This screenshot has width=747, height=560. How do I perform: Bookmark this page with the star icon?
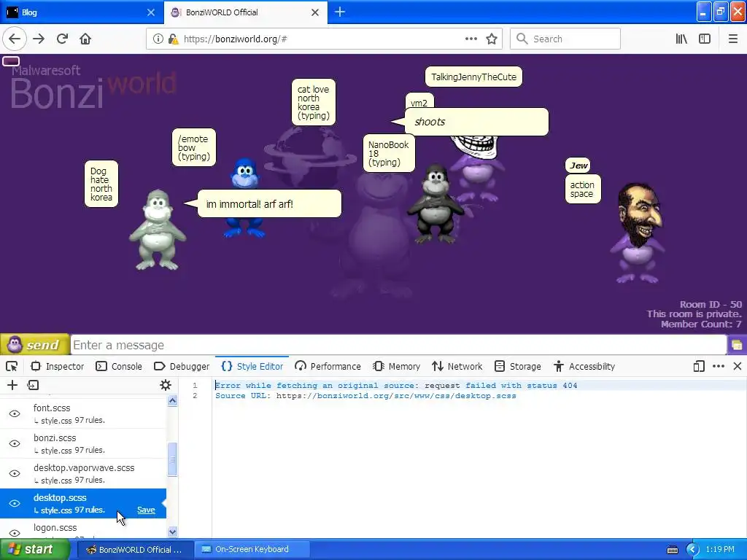point(492,39)
